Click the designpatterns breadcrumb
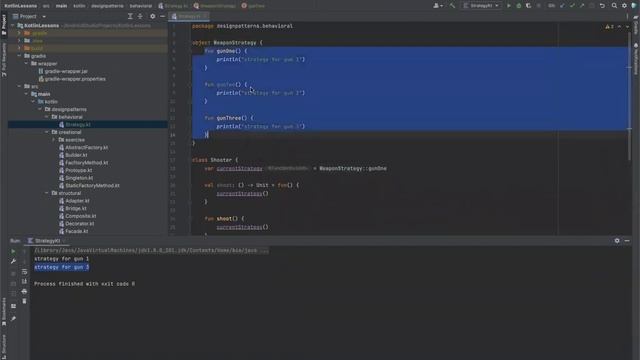 (107, 6)
